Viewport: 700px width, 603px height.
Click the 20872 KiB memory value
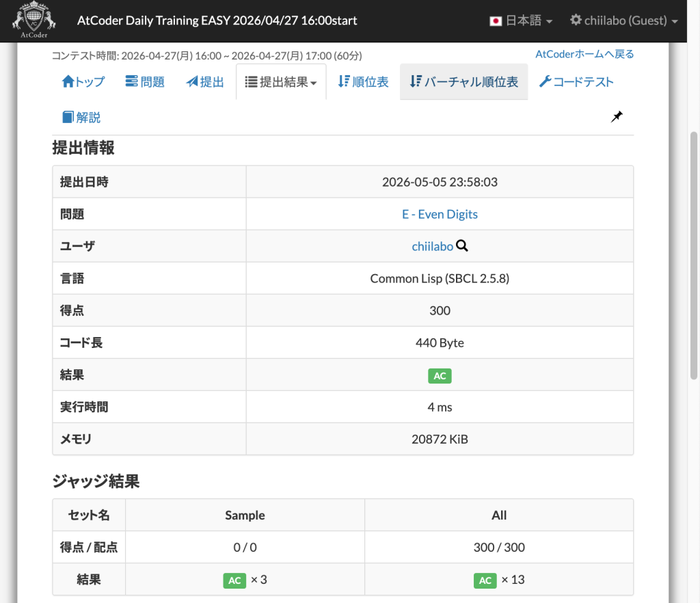(440, 439)
